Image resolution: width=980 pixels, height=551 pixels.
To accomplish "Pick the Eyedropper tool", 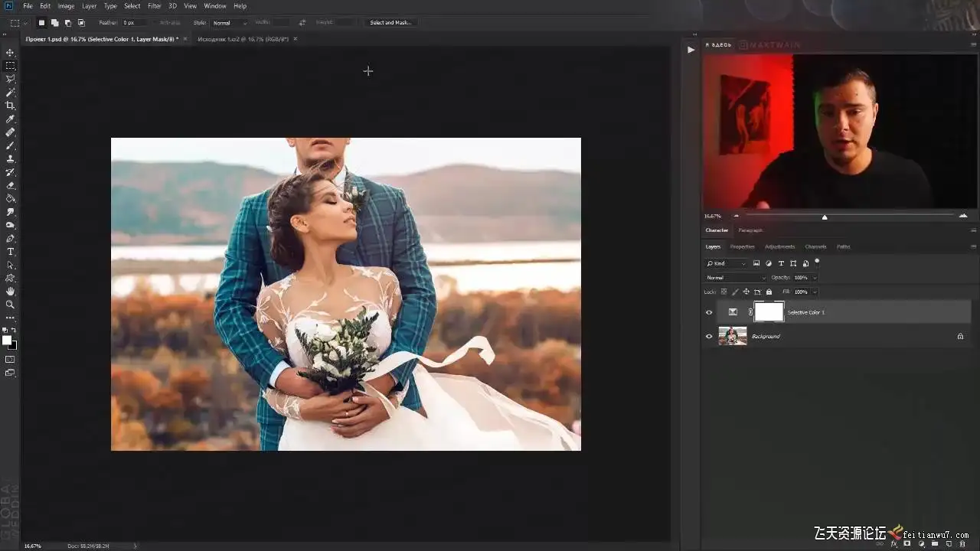I will pos(10,119).
